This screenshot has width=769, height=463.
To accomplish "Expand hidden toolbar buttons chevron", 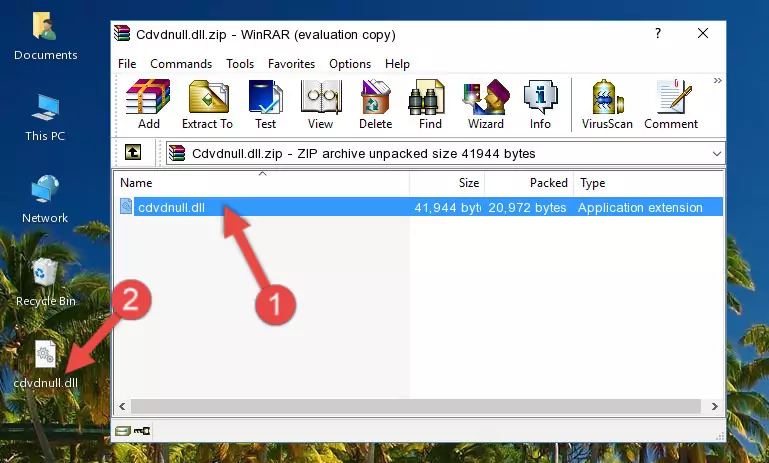I will pos(718,80).
